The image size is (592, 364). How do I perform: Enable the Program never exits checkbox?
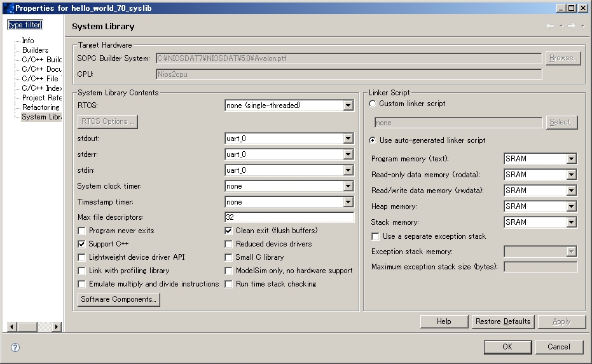(x=81, y=231)
